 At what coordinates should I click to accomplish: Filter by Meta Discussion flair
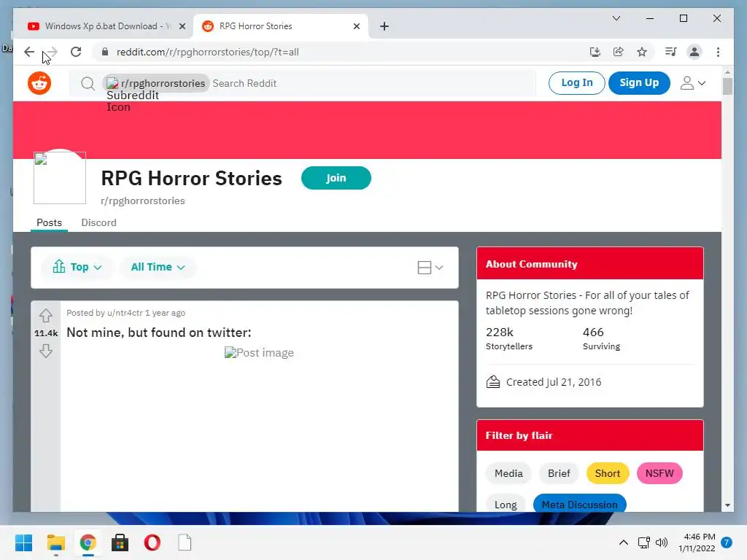pos(579,505)
